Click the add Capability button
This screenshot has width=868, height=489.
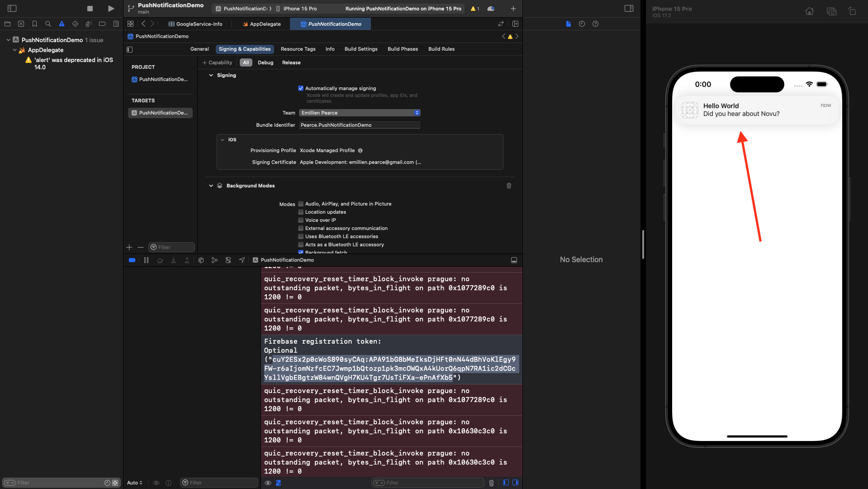pyautogui.click(x=218, y=62)
